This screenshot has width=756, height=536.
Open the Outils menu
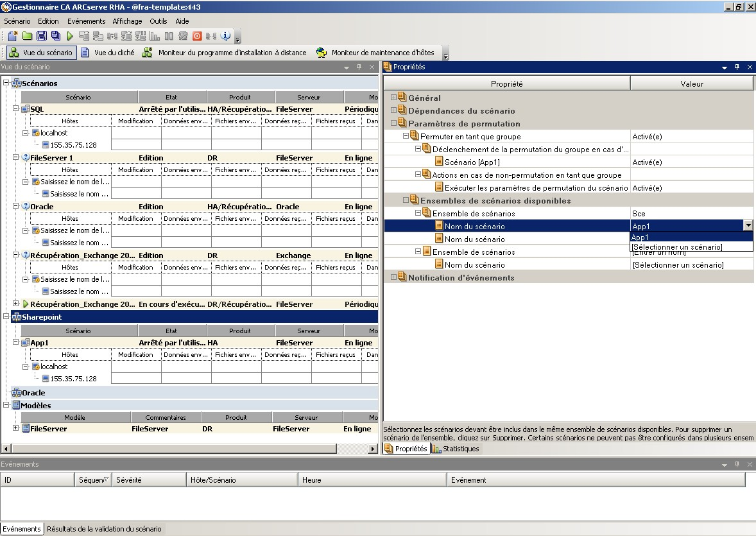click(158, 21)
